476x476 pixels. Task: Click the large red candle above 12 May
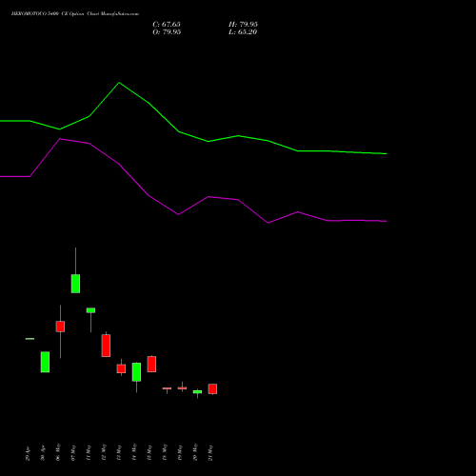pyautogui.click(x=106, y=346)
